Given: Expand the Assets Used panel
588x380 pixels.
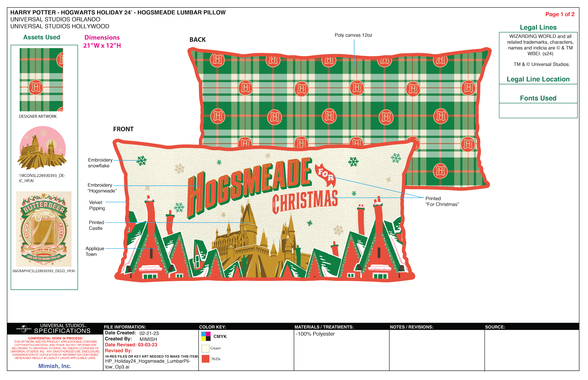Looking at the screenshot, I should (41, 37).
